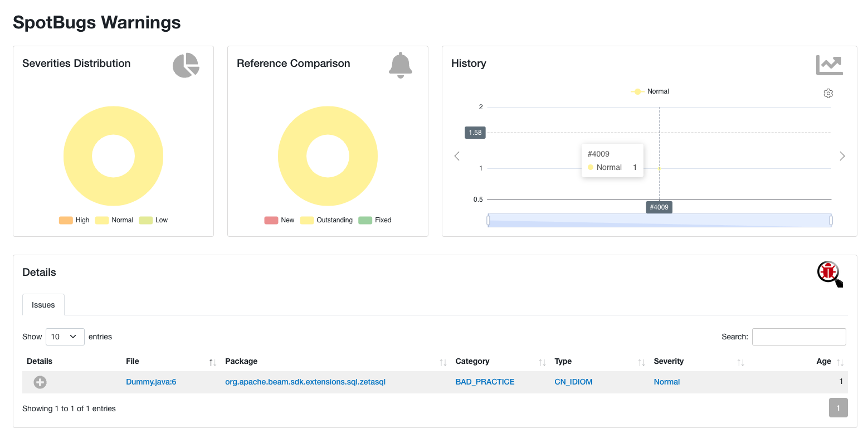Click the pie chart icon in Severities Distribution
The height and width of the screenshot is (438, 868).
186,65
